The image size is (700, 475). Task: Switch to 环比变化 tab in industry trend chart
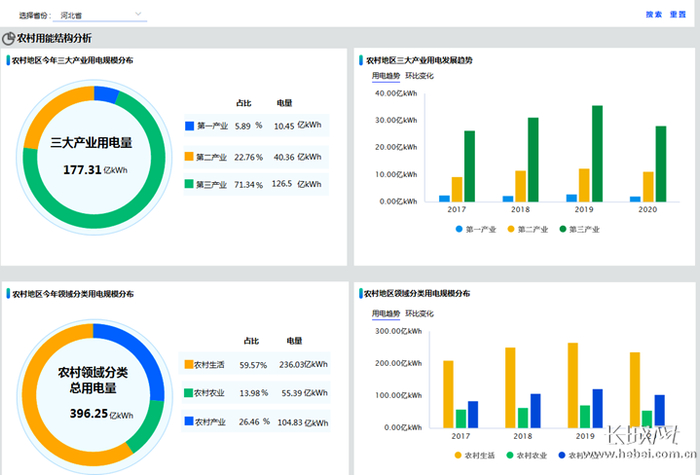[419, 76]
